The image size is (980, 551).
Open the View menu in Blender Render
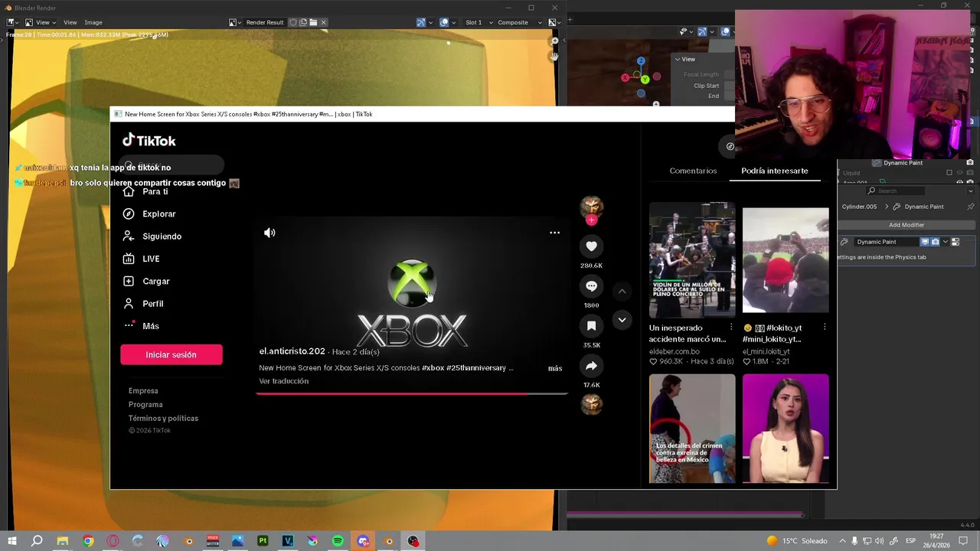click(x=70, y=22)
